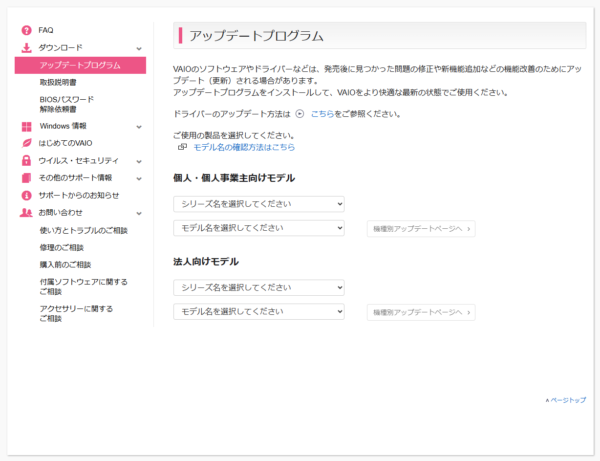
Task: Open 付属ソフトウェアに関するご相談
Action: [x=83, y=287]
